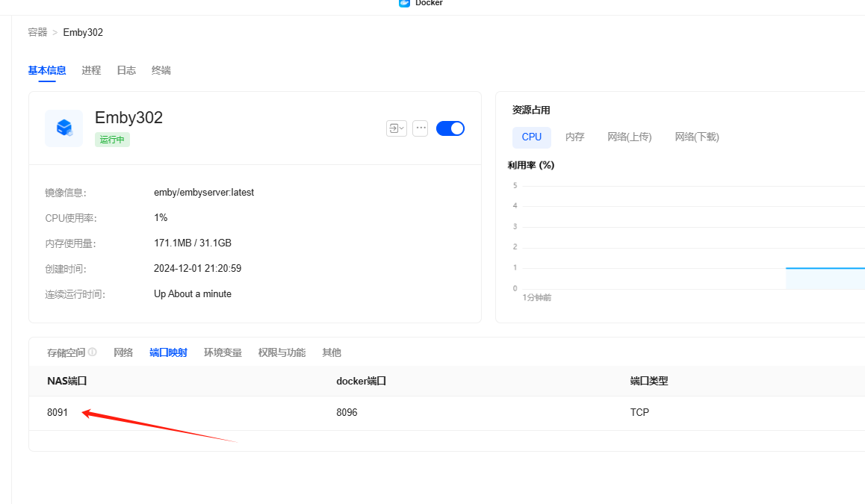Click the CPU usage value 1%
The height and width of the screenshot is (504, 865).
(x=161, y=218)
